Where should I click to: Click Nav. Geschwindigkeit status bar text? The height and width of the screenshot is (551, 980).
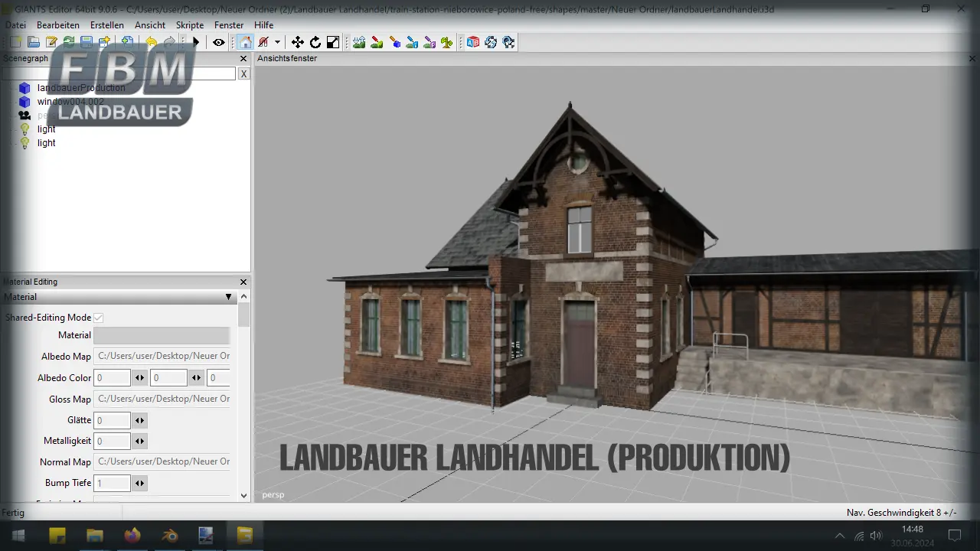pyautogui.click(x=901, y=513)
